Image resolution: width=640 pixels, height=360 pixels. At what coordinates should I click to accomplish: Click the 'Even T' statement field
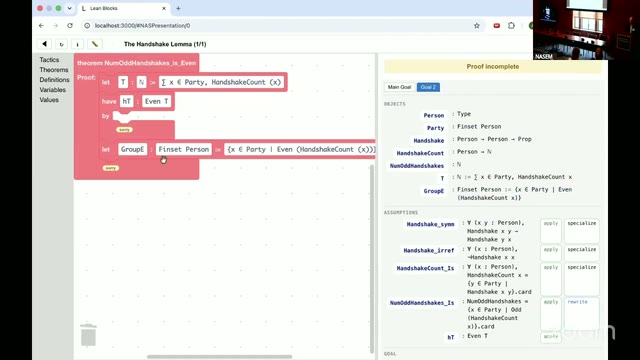(156, 101)
